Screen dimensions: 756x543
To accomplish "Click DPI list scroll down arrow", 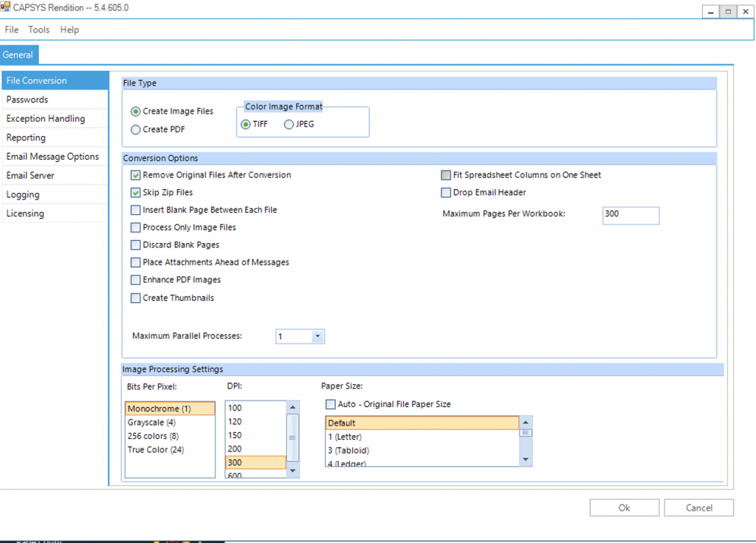I will [x=292, y=471].
